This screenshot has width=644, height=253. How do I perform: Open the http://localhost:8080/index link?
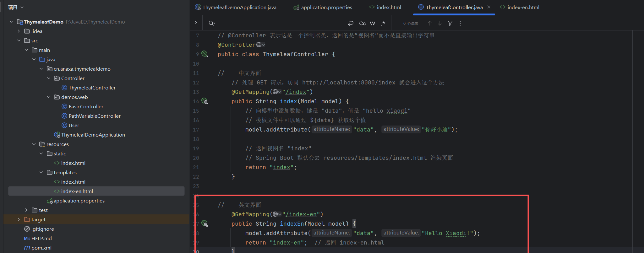pos(349,82)
